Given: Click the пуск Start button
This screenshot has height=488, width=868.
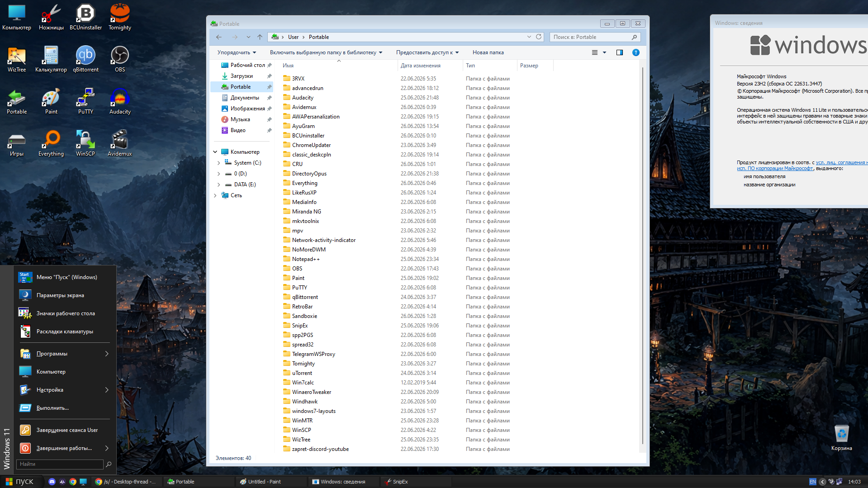Looking at the screenshot, I should pos(20,482).
